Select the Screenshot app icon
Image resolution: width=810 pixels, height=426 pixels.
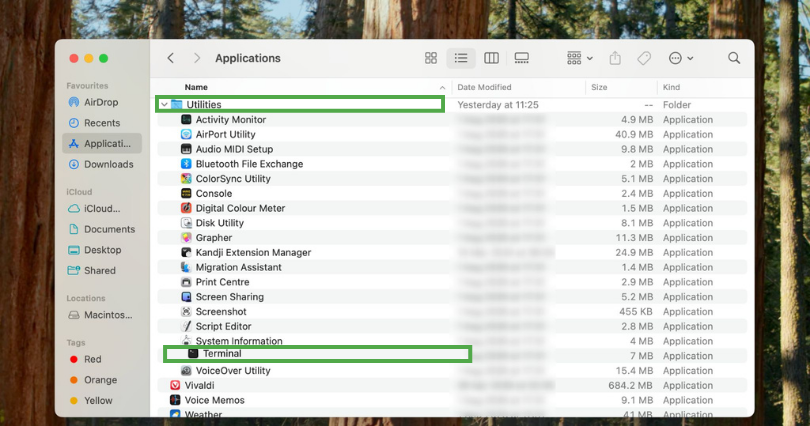coord(186,312)
